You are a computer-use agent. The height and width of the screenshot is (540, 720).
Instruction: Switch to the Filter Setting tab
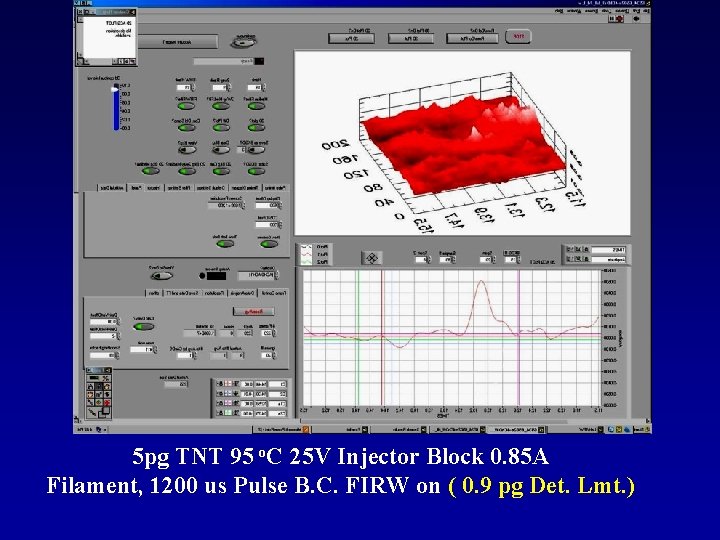(x=179, y=188)
